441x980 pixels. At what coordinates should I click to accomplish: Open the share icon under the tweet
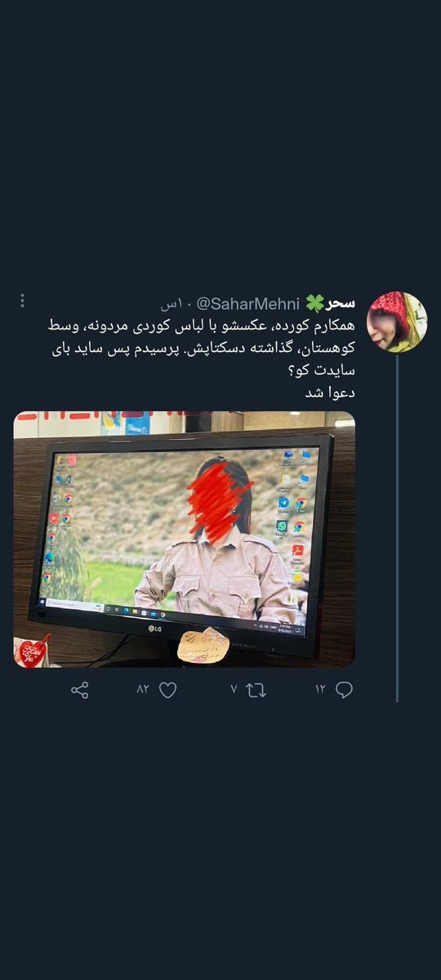point(80,690)
